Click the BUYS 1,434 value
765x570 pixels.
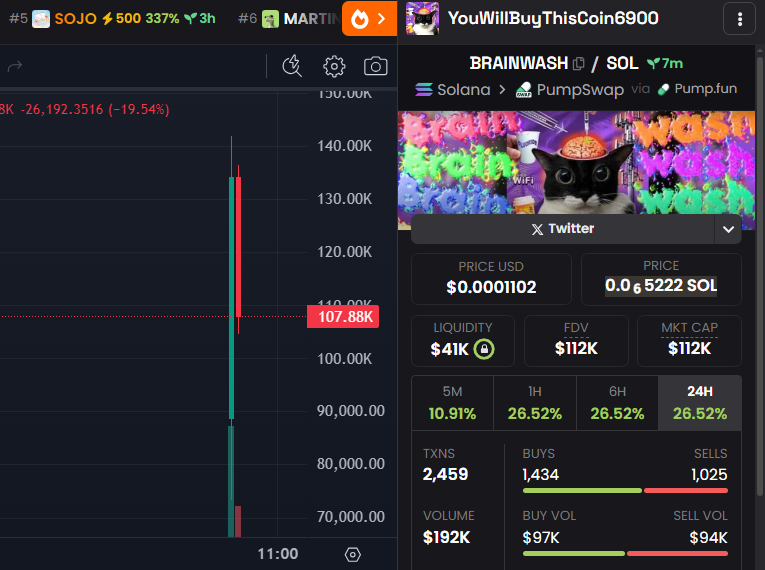point(541,474)
